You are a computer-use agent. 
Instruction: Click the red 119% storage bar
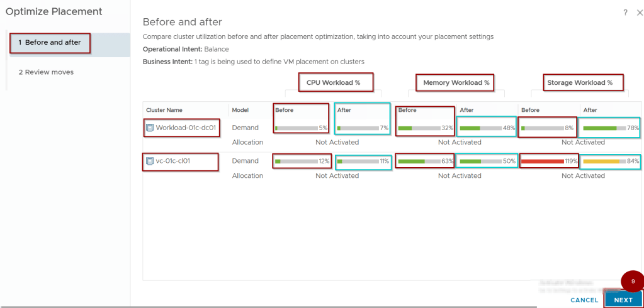[x=542, y=161]
